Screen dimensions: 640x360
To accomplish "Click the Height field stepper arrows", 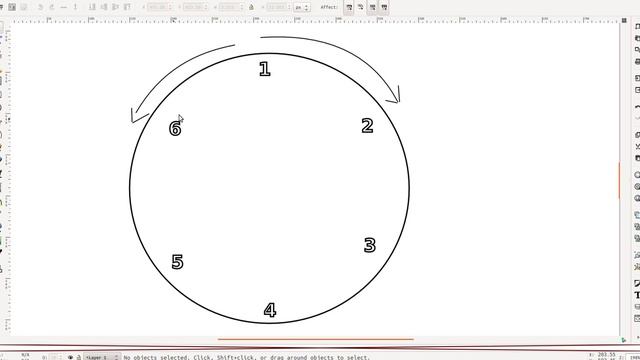I will coord(289,7).
